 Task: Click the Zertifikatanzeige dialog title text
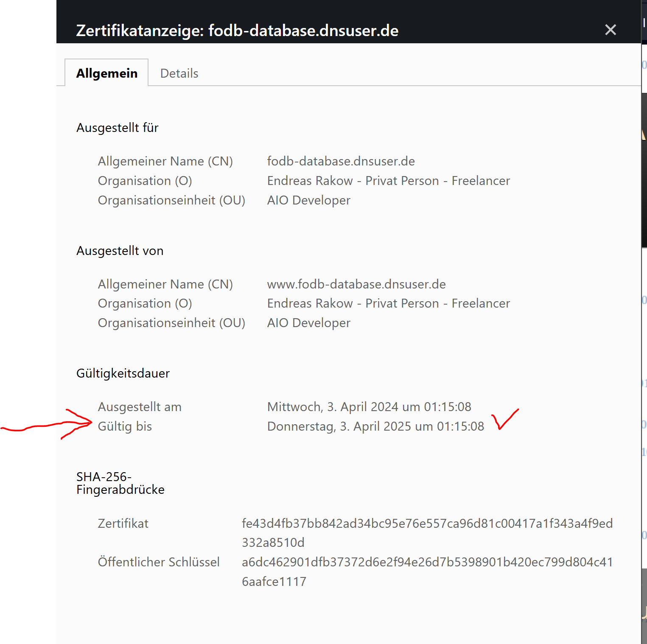point(237,31)
